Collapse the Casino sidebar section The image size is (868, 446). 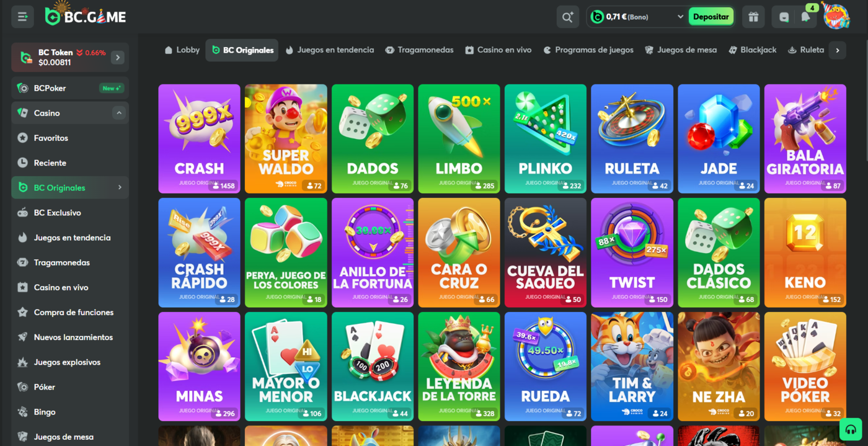[119, 113]
